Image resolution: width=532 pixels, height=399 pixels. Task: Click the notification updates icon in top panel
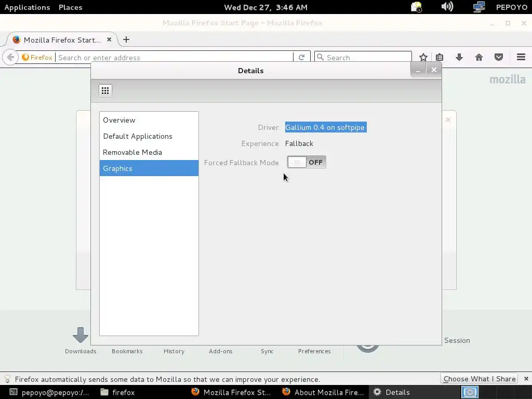coord(416,7)
